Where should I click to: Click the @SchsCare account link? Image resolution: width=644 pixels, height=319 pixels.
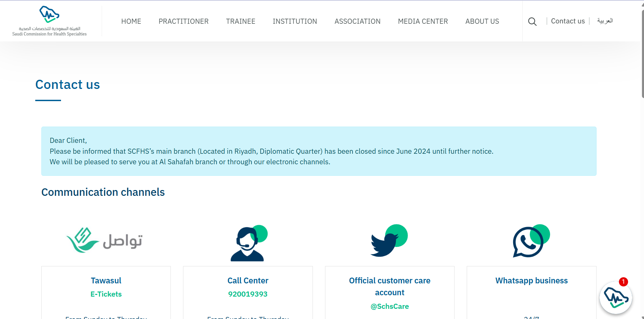389,306
